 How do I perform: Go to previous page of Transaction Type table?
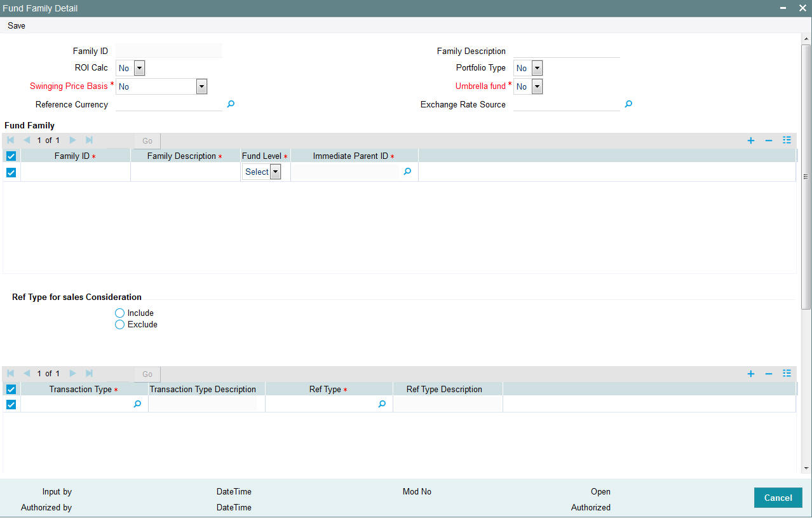[26, 373]
